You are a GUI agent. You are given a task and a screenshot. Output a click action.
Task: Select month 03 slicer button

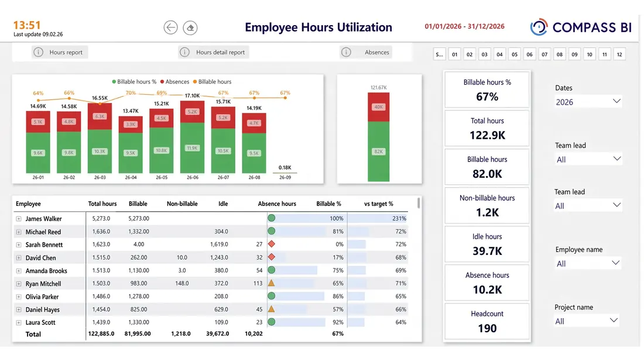(485, 54)
